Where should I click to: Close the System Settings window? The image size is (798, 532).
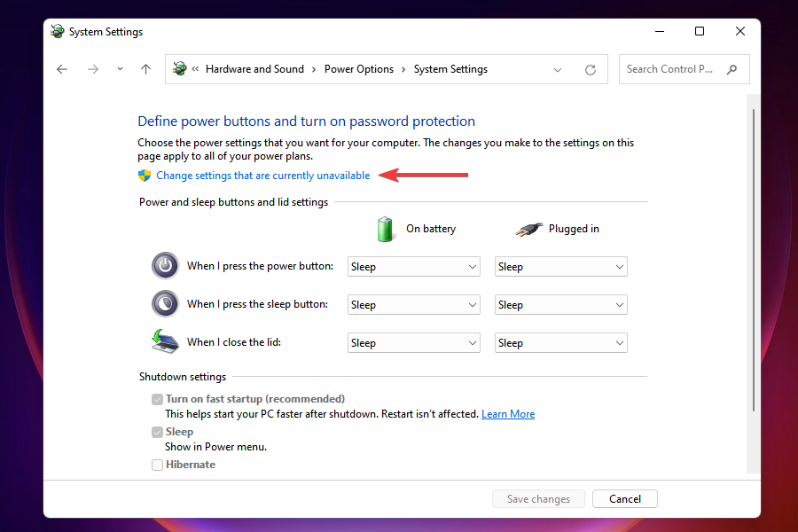[740, 32]
